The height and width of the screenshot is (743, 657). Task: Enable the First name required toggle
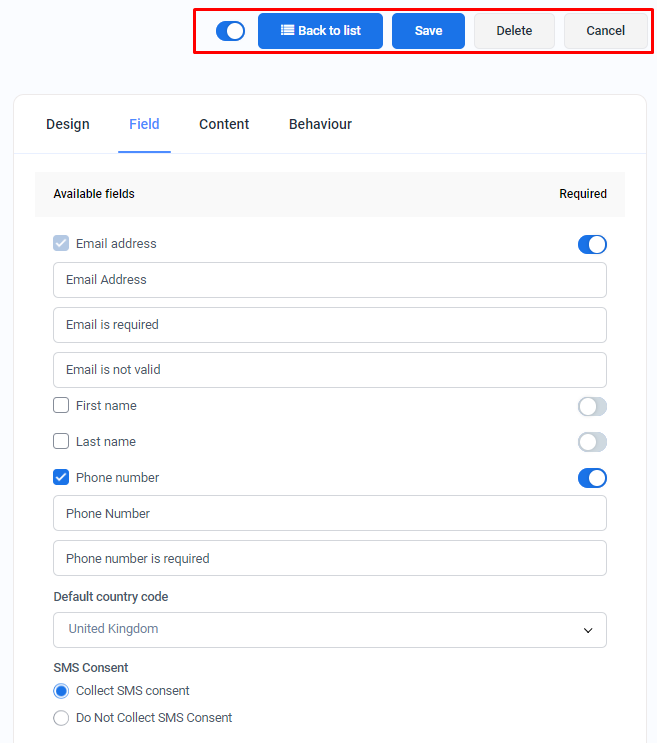pyautogui.click(x=592, y=407)
